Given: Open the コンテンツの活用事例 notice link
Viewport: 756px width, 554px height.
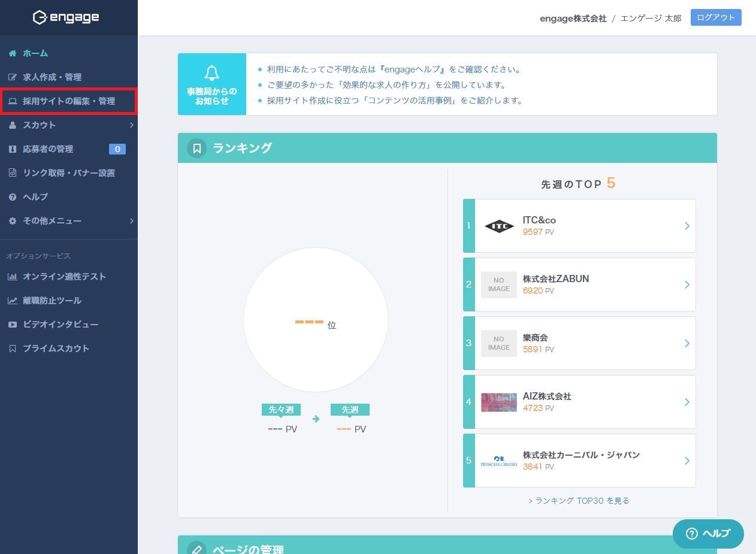Looking at the screenshot, I should (x=395, y=101).
